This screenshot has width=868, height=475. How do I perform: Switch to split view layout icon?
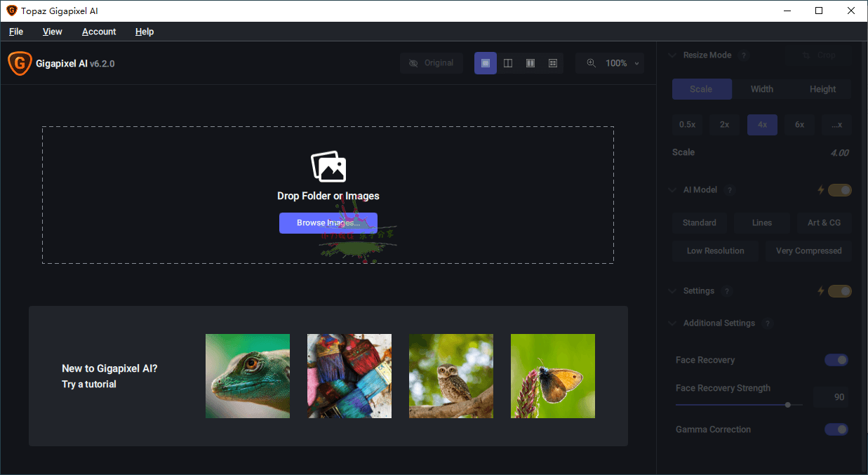(x=508, y=63)
